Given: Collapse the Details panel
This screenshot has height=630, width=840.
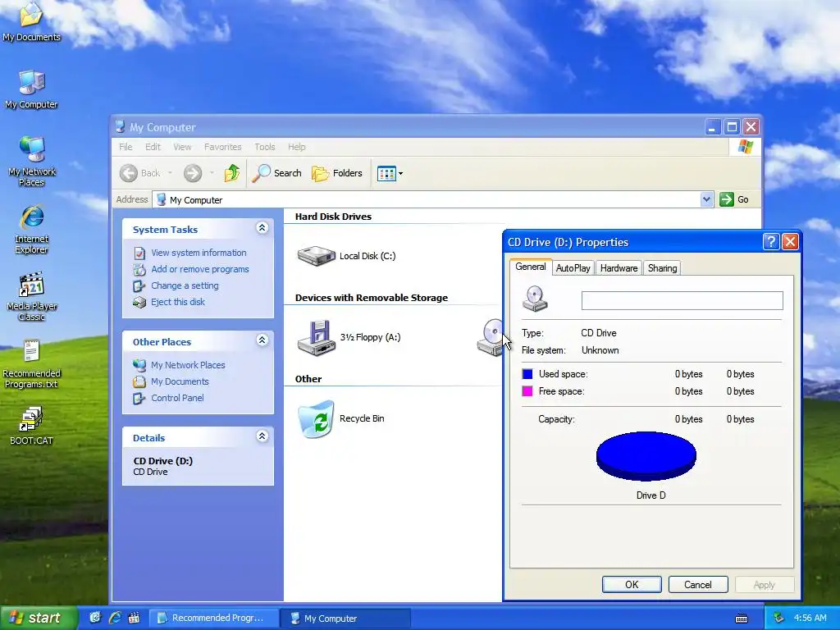Looking at the screenshot, I should pos(262,436).
